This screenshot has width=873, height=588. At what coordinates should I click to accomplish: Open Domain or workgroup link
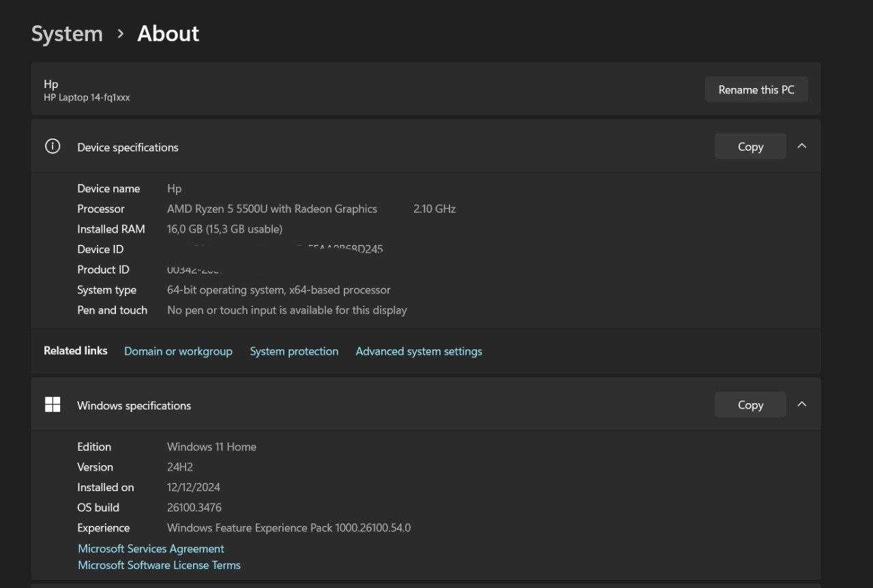coord(178,351)
